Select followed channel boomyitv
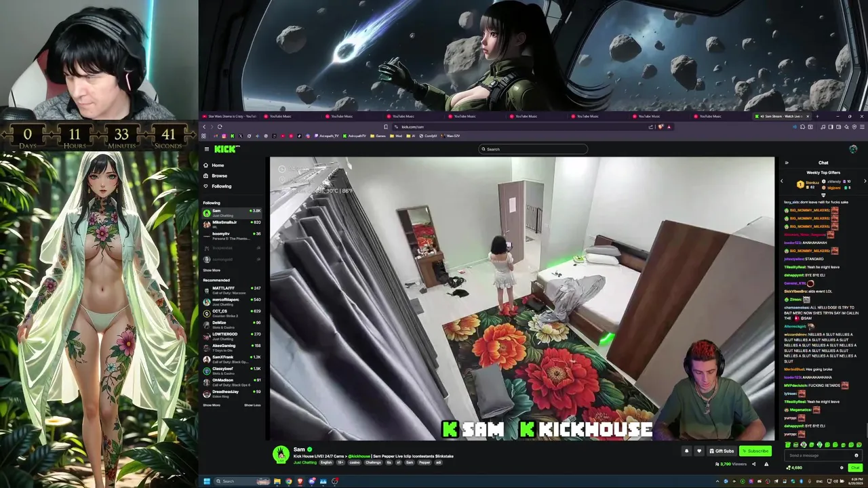 [x=232, y=235]
